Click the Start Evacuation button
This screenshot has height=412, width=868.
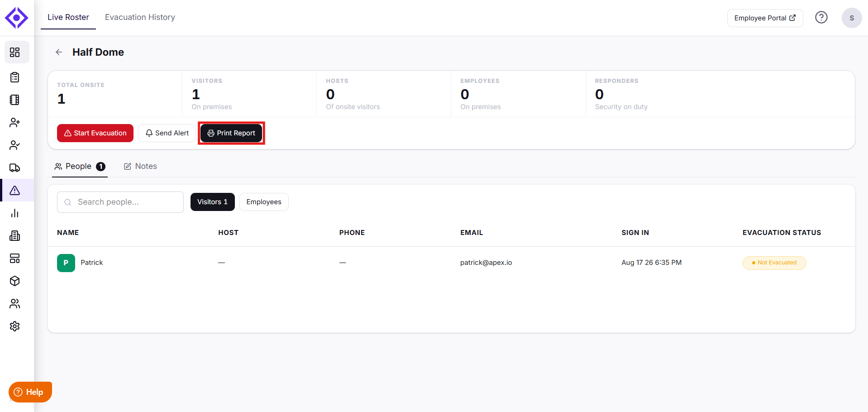click(95, 133)
